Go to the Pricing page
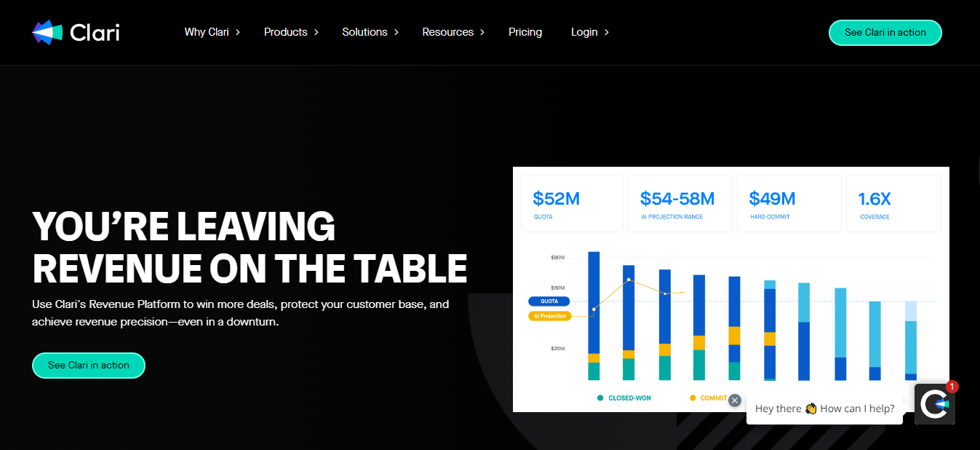This screenshot has width=980, height=450. (x=525, y=32)
